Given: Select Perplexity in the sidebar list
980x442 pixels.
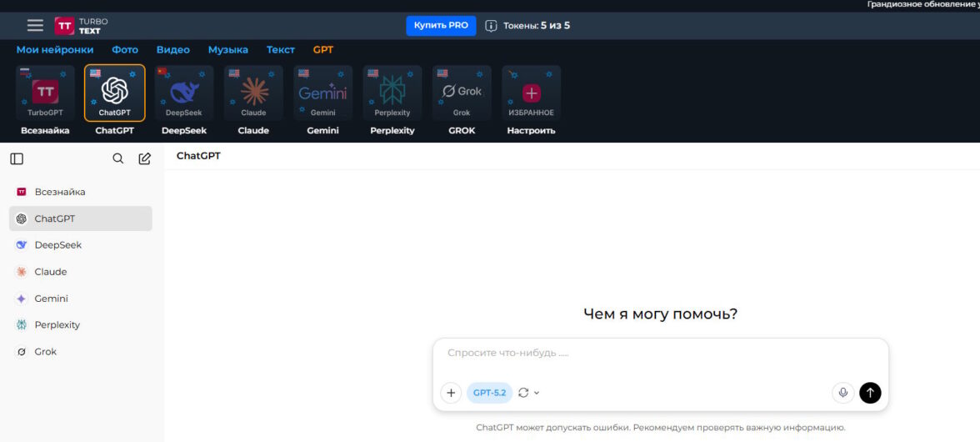Looking at the screenshot, I should point(57,325).
